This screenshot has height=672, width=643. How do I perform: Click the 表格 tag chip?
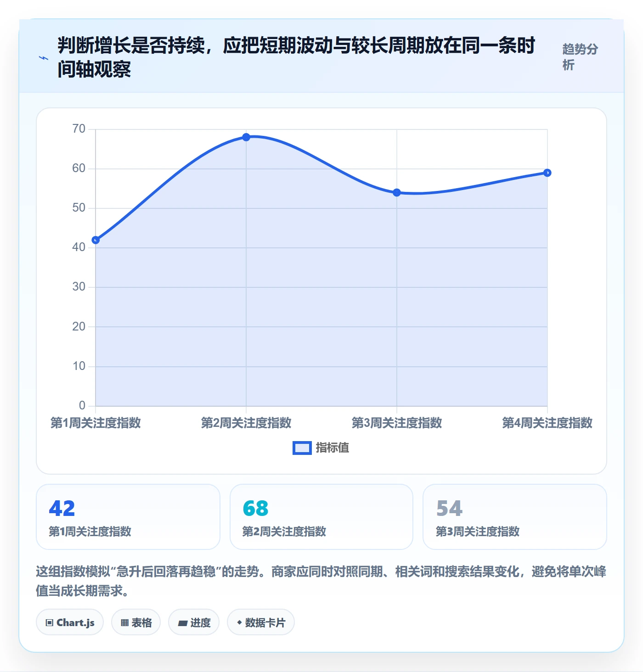136,622
